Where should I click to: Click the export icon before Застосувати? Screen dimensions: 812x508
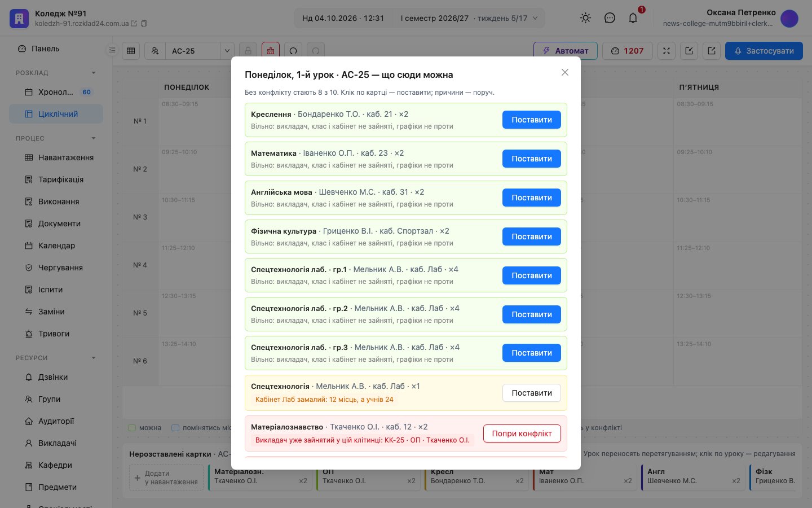(x=712, y=51)
